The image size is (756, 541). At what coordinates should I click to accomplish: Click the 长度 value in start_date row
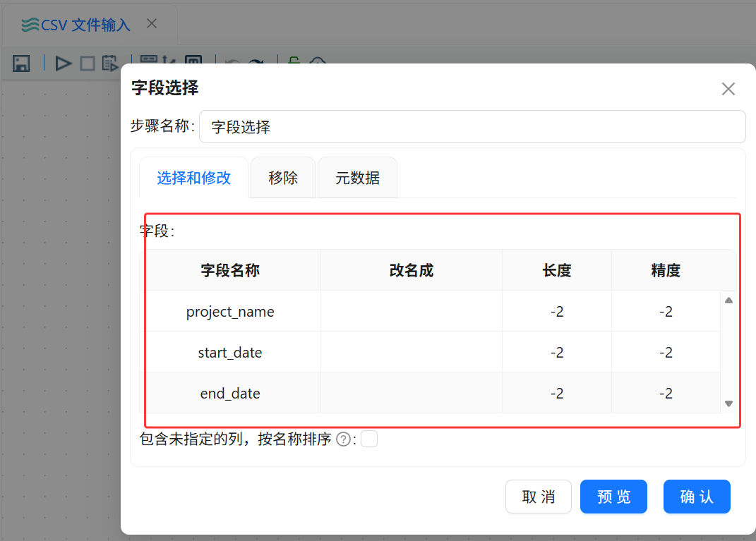click(557, 352)
